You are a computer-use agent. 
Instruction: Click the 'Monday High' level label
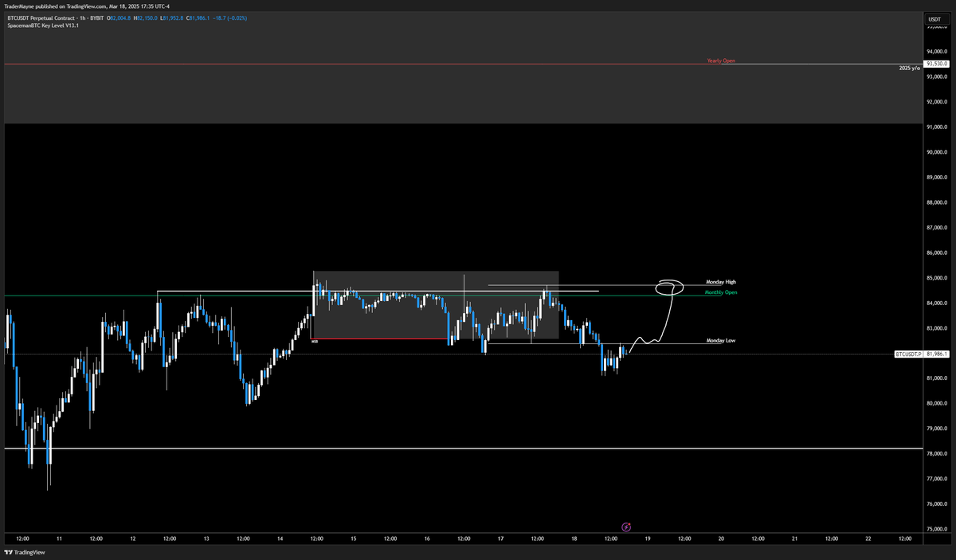tap(721, 282)
